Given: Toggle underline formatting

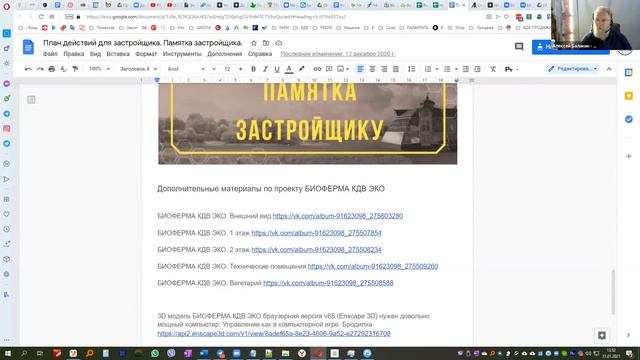Looking at the screenshot, I should pyautogui.click(x=277, y=69).
